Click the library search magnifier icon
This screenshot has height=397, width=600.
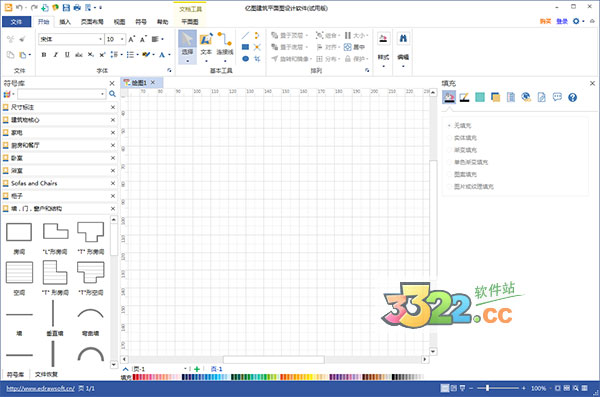point(112,94)
